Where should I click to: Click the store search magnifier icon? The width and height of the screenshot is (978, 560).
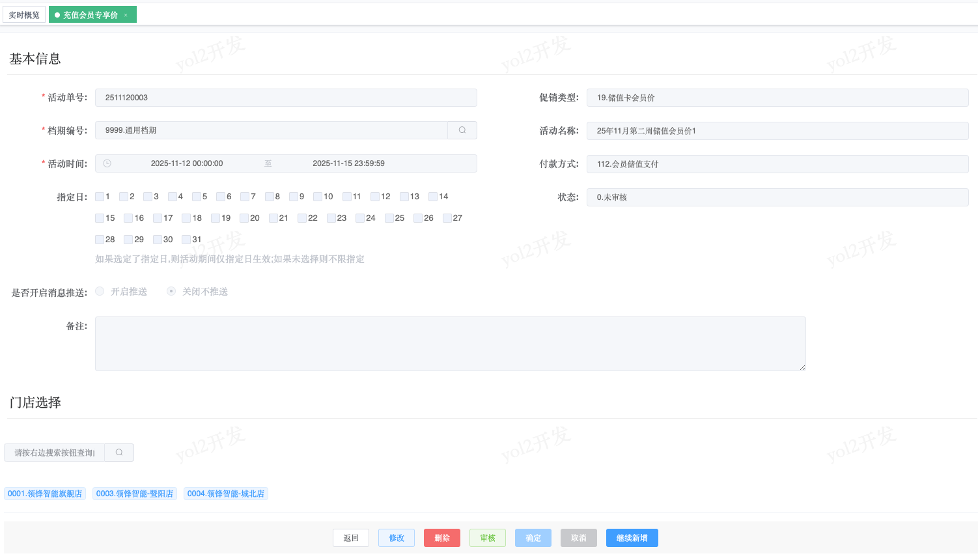[x=119, y=453]
